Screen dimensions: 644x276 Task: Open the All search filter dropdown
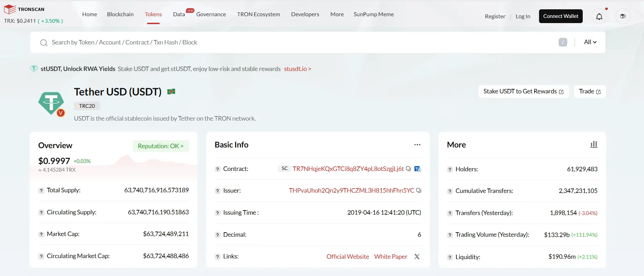[590, 42]
